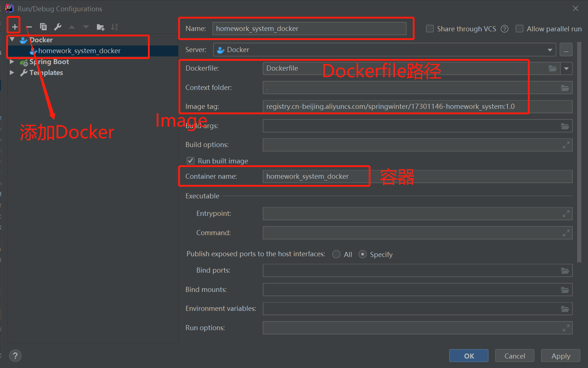
Task: Open the Server dropdown
Action: pos(550,50)
